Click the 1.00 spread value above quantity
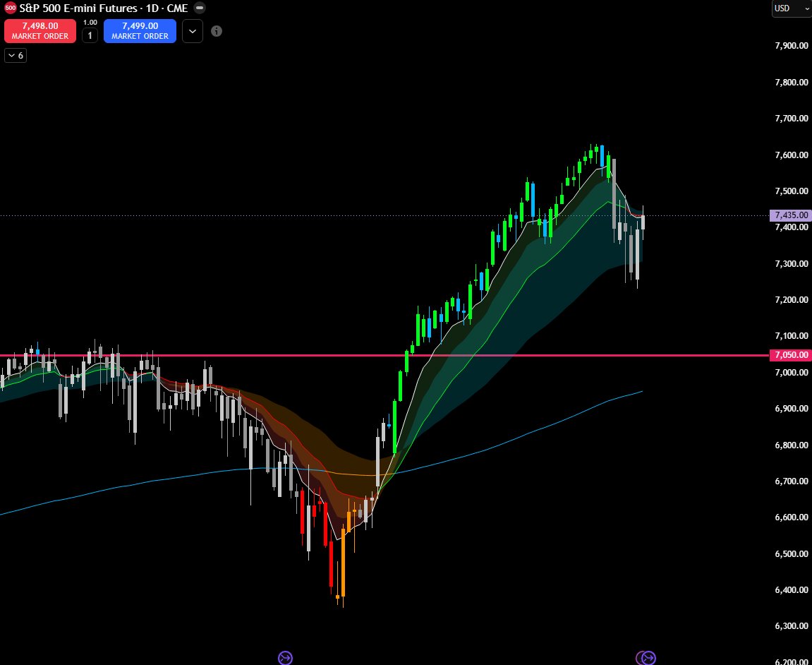The image size is (812, 665). 90,23
